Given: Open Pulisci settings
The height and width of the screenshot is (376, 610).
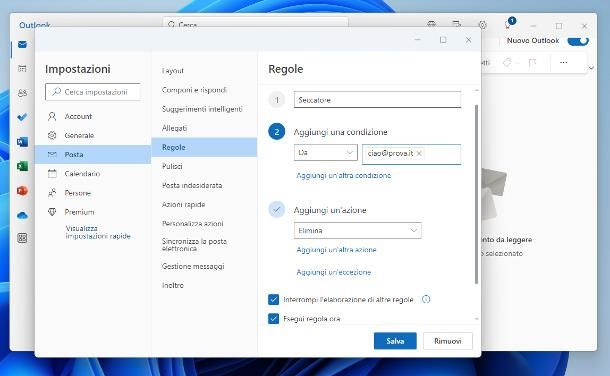Looking at the screenshot, I should click(x=204, y=166).
